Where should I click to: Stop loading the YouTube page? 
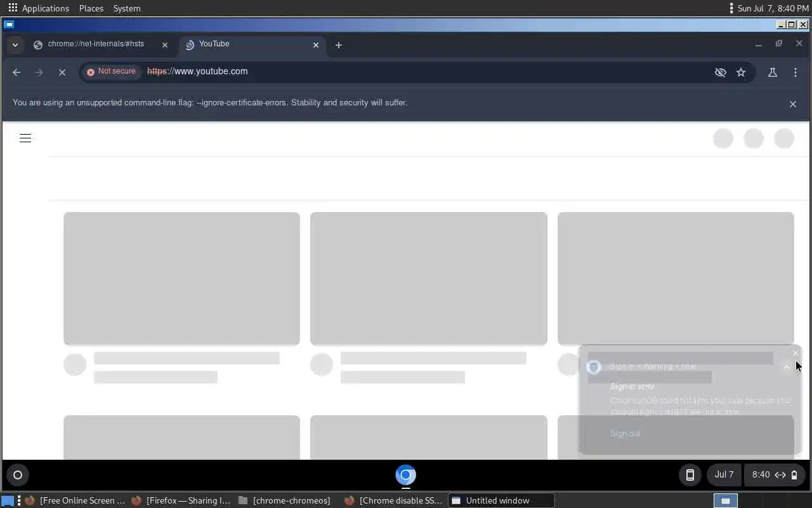coord(62,72)
